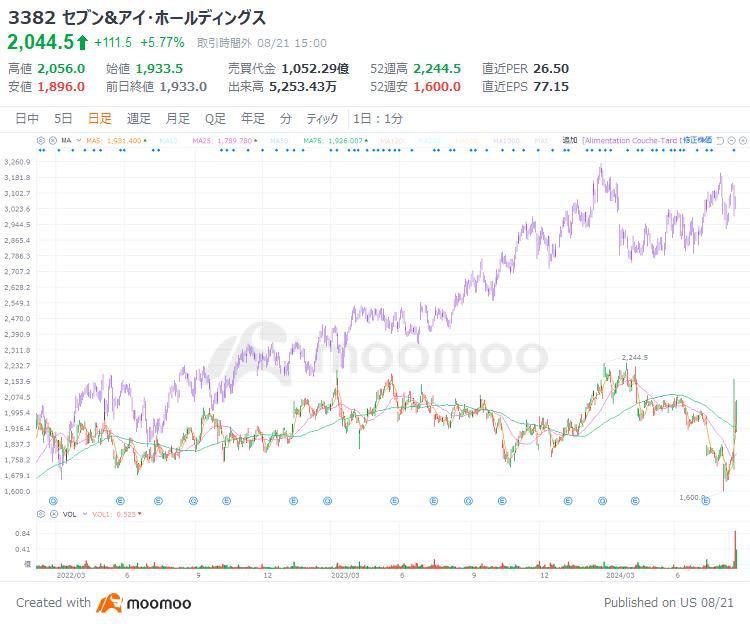
Task: Toggle the MA25 moving average line
Action: pos(225,141)
